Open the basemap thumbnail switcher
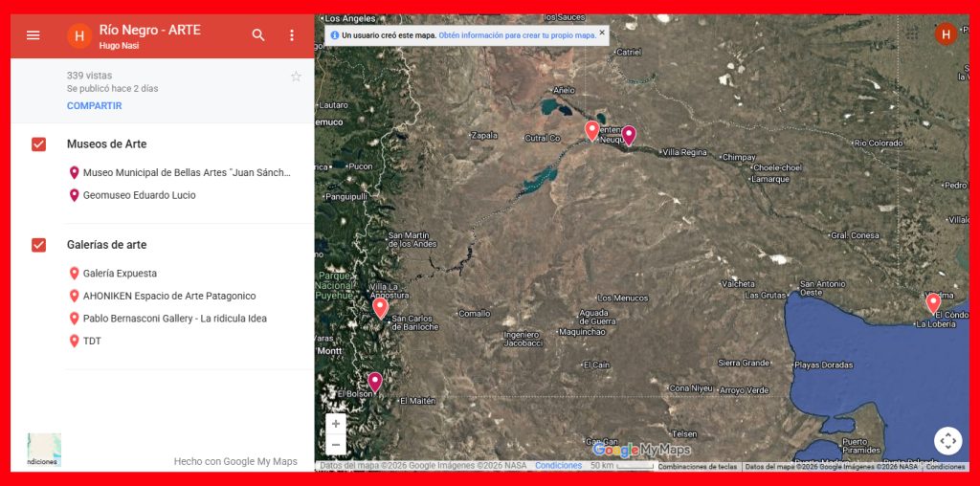This screenshot has height=486, width=980. click(44, 450)
